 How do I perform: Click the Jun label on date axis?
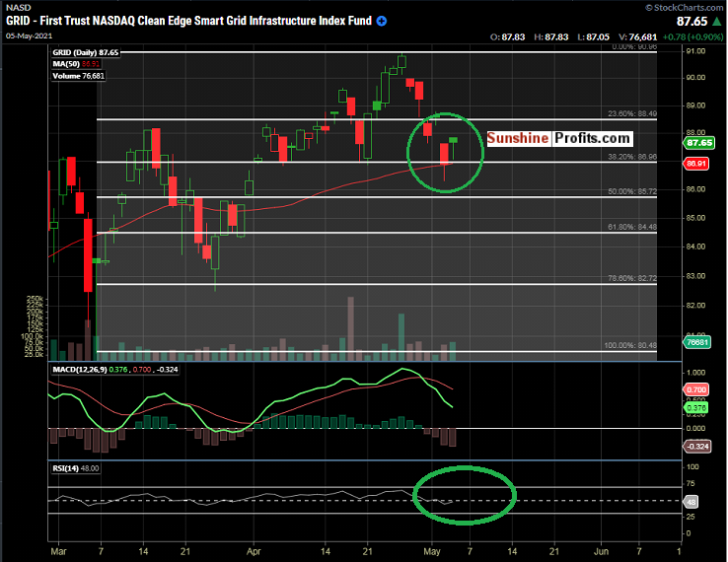pyautogui.click(x=602, y=551)
